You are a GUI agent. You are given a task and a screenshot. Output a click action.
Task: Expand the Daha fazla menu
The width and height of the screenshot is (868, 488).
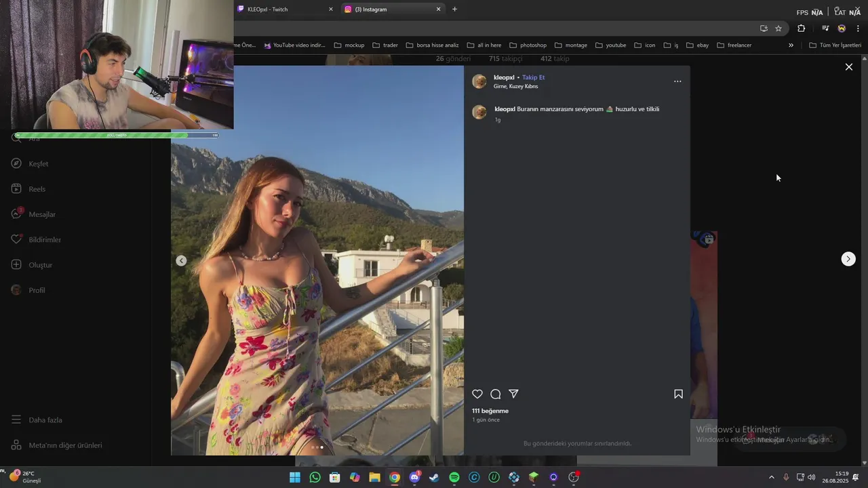[x=37, y=420]
